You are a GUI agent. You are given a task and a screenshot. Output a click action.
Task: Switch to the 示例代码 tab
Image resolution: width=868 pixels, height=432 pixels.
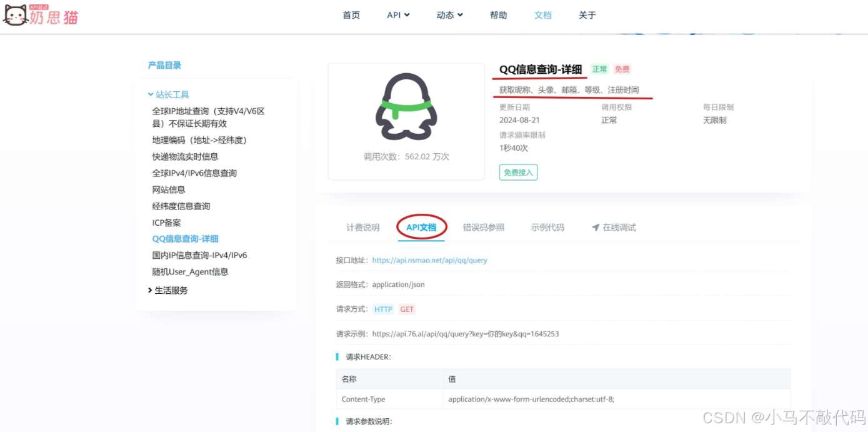coord(547,228)
